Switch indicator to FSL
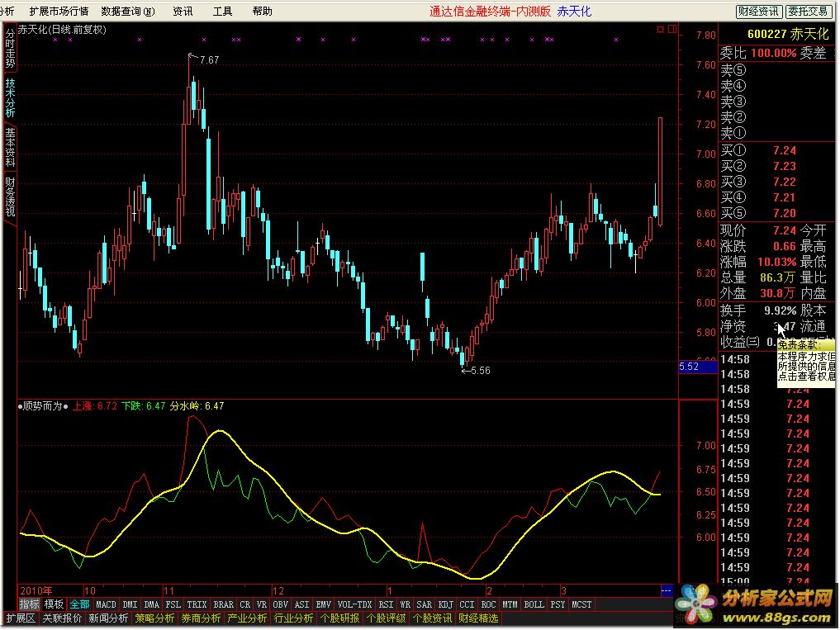 [173, 604]
